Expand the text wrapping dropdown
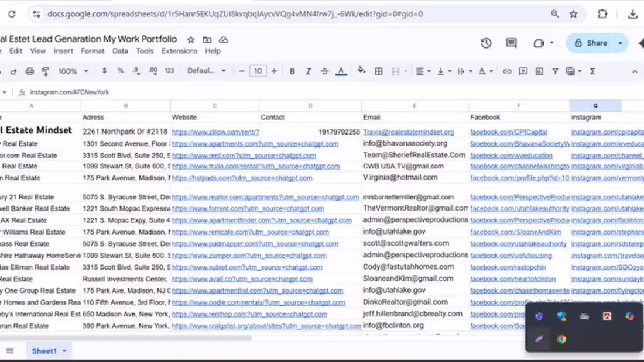644x362 pixels. [471, 71]
